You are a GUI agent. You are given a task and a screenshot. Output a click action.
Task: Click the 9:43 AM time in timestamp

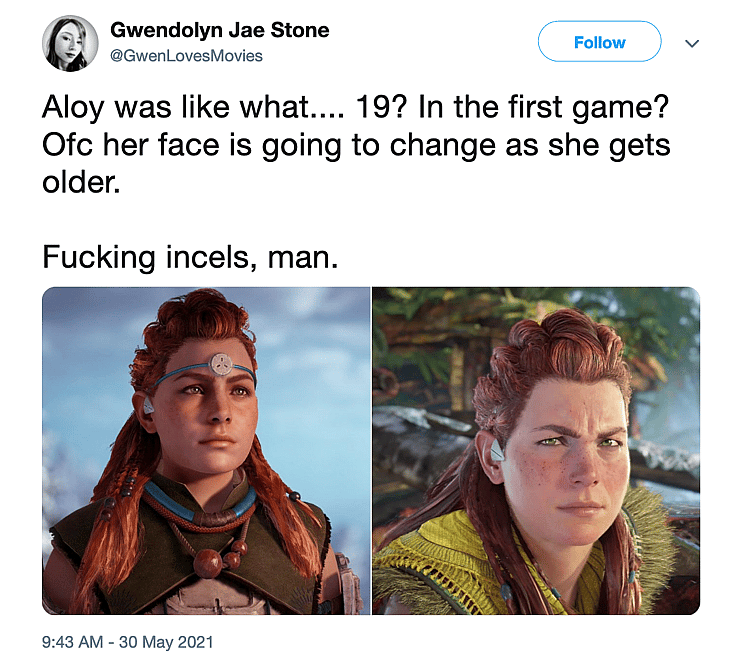tap(74, 641)
